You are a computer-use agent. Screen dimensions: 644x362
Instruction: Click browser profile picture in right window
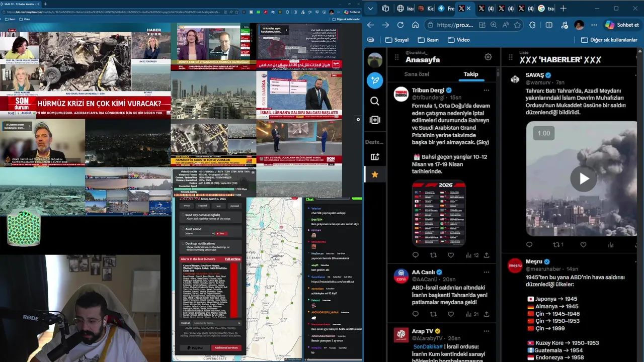(579, 25)
